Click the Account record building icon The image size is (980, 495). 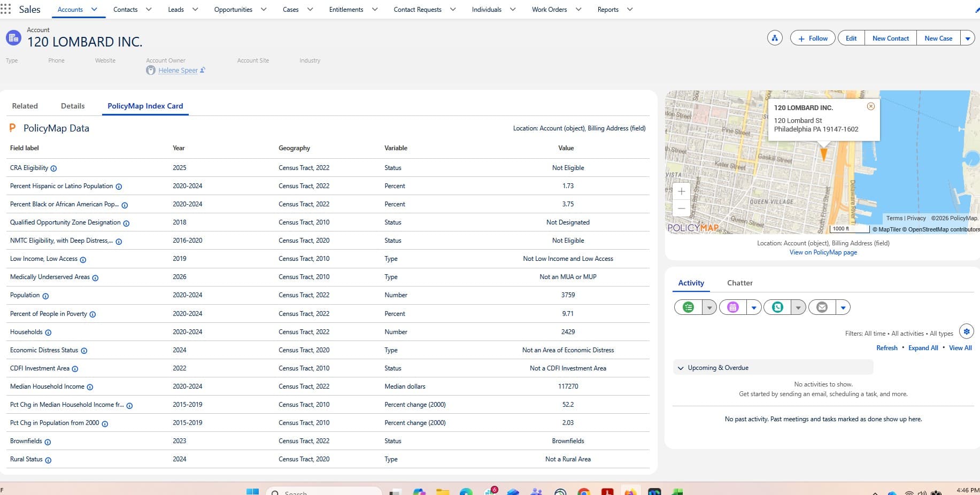[x=13, y=38]
